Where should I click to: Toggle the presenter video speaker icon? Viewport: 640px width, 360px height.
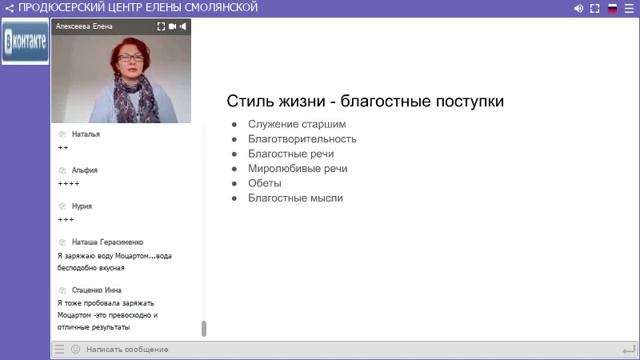click(183, 27)
